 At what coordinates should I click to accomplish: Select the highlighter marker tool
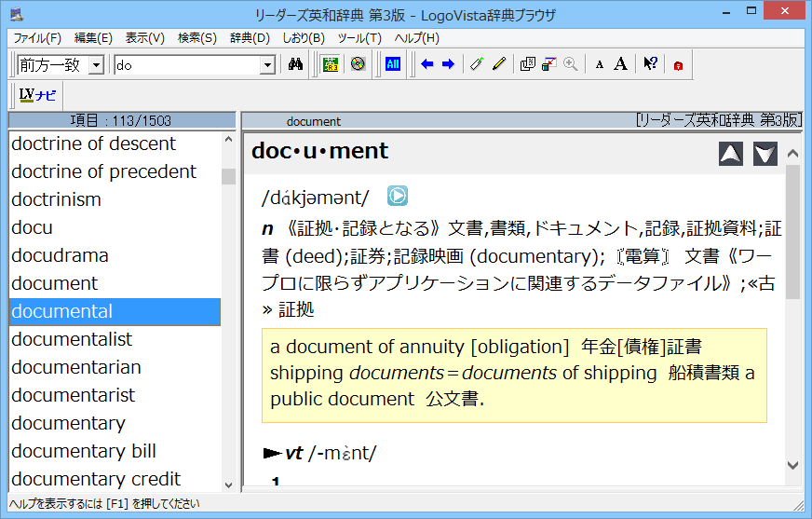coord(477,64)
